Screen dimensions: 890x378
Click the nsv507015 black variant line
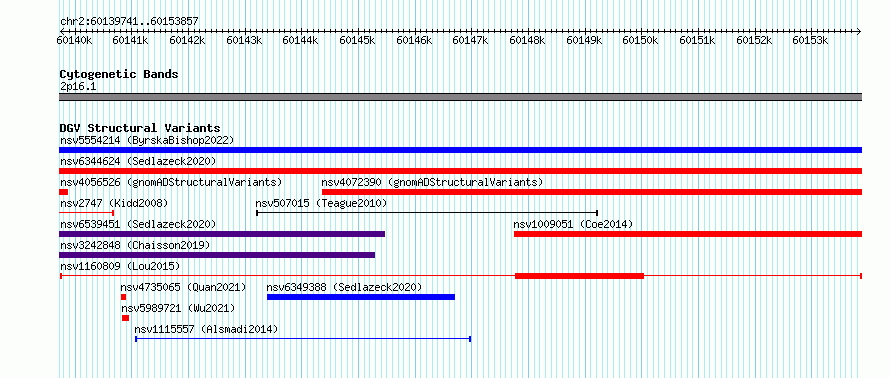[x=427, y=213]
